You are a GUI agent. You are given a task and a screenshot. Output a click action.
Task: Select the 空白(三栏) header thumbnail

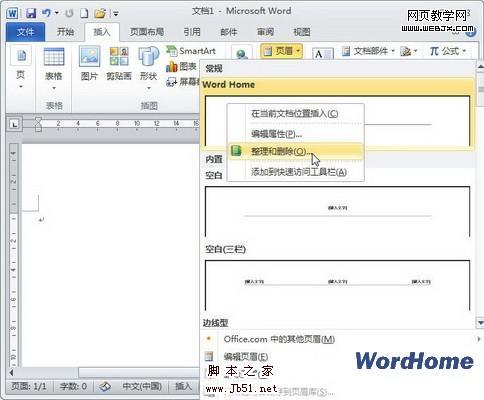[x=337, y=285]
